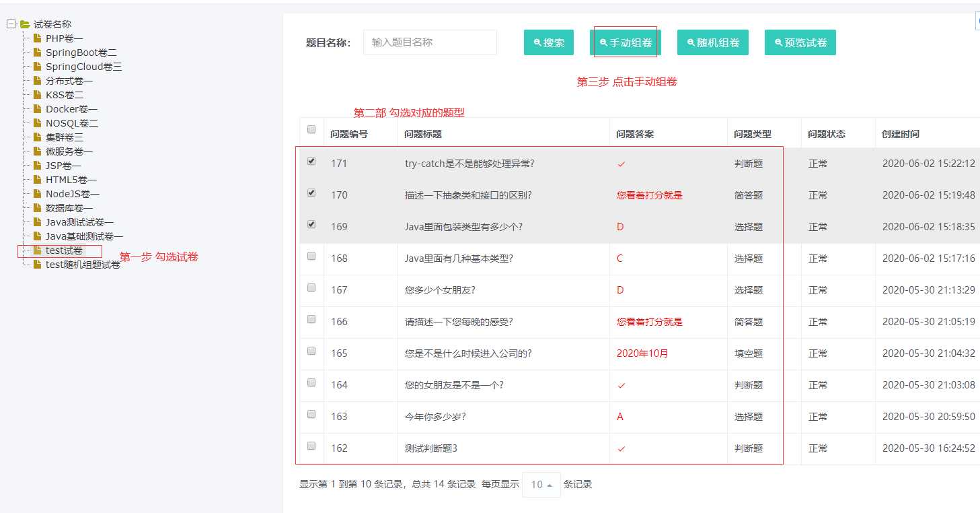This screenshot has width=980, height=513.
Task: Focus the 题目名称 search input field
Action: [x=430, y=42]
